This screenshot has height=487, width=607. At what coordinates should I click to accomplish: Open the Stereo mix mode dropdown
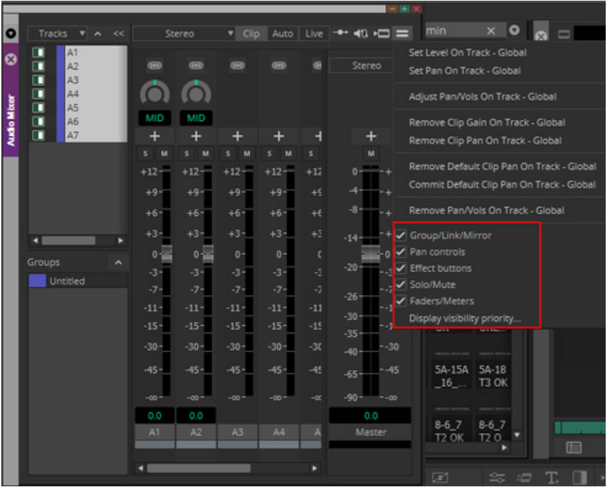[x=184, y=34]
